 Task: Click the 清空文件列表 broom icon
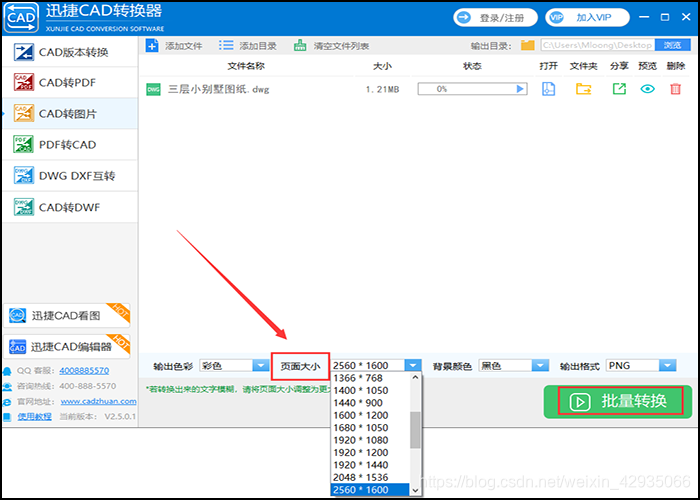point(300,46)
